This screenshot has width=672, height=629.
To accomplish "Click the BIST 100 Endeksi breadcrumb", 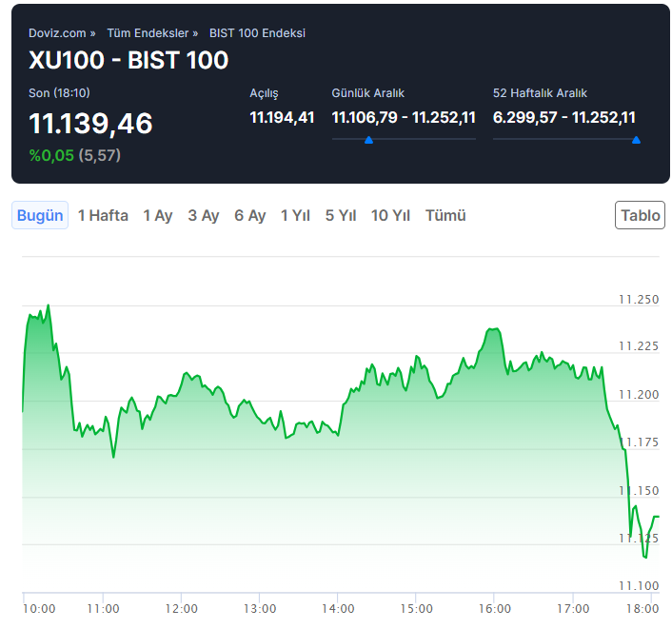I will [257, 33].
